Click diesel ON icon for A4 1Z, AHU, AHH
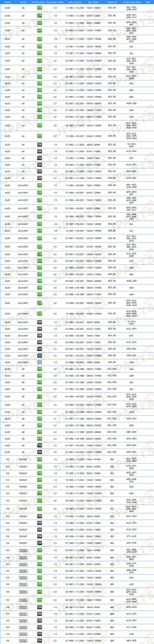 point(39,145)
